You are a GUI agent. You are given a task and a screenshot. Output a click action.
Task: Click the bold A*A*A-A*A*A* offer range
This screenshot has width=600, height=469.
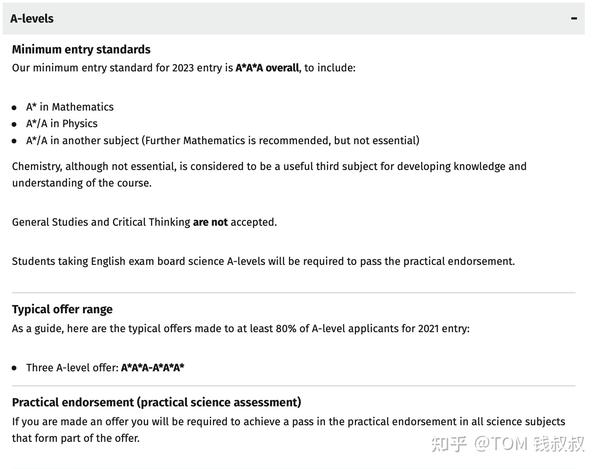[x=152, y=368]
